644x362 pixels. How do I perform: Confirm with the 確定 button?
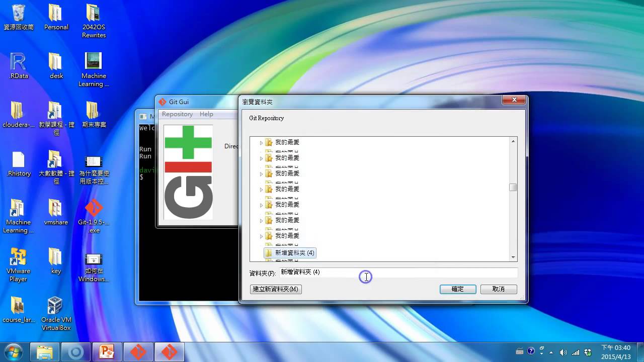pos(458,289)
